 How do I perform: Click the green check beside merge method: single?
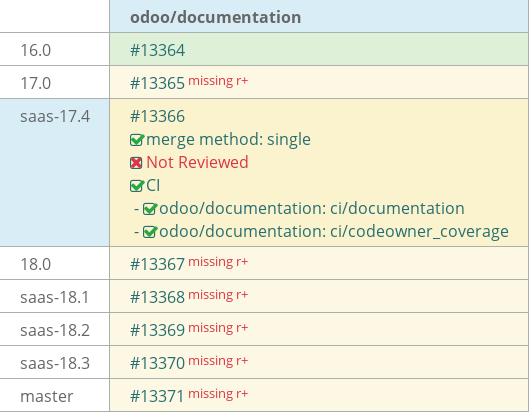tap(137, 140)
